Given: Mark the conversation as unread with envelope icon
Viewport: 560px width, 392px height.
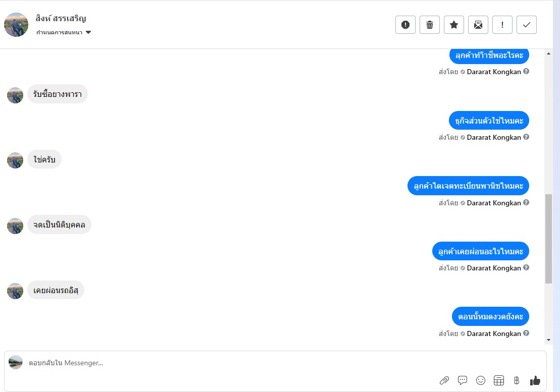Looking at the screenshot, I should pos(478,25).
